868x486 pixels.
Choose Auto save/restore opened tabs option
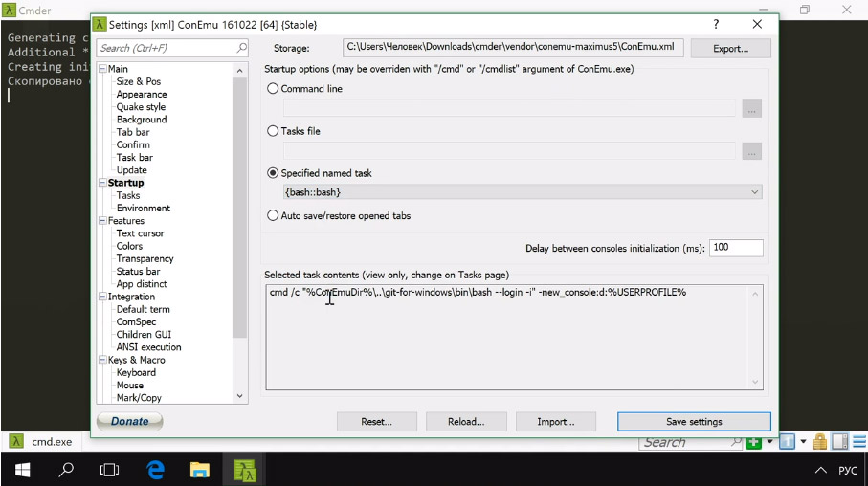pos(274,216)
